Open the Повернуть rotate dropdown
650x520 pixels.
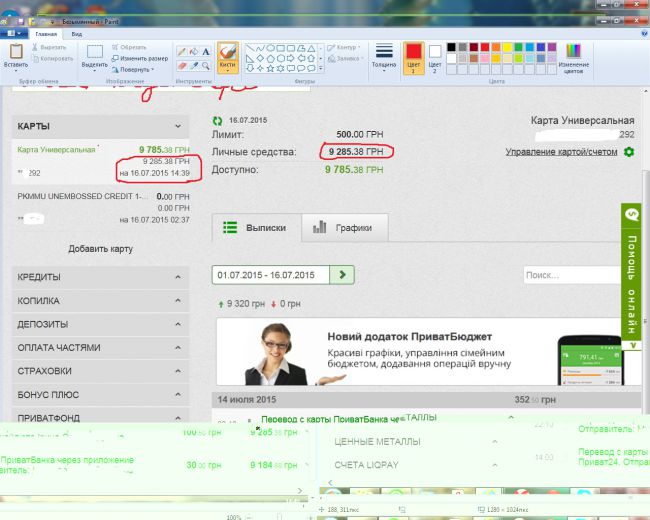point(135,70)
